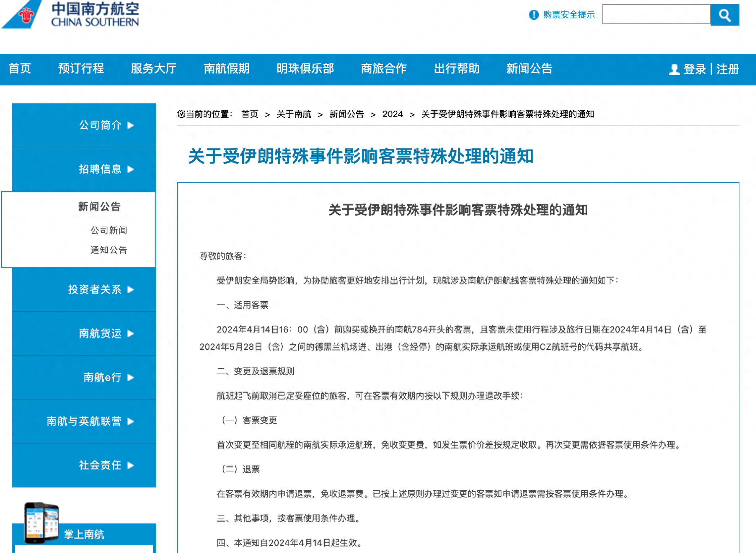Screen dimensions: 756x553
Task: Collapse 新闻公告 sidebar section
Action: coord(100,206)
